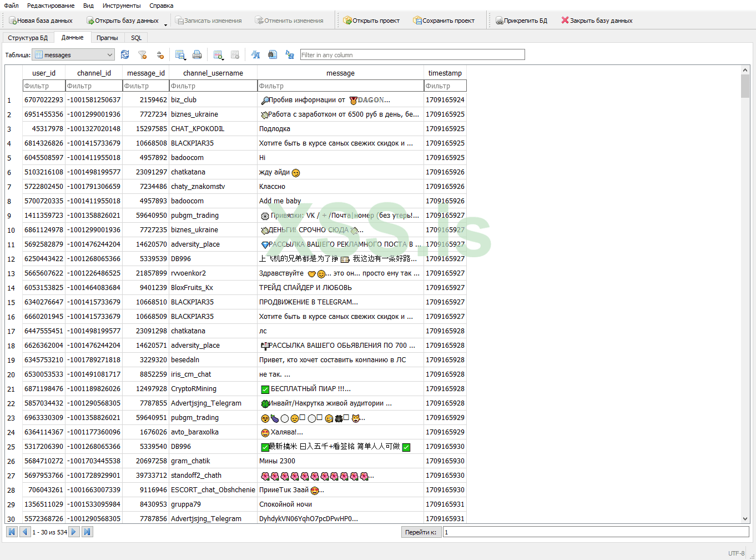Insert a new record into the table

click(x=218, y=54)
